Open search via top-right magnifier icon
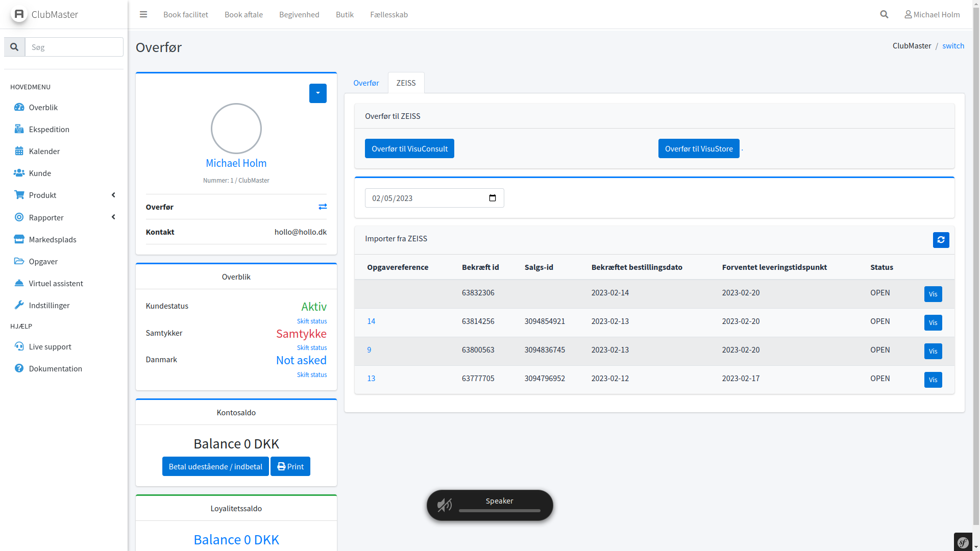 884,14
